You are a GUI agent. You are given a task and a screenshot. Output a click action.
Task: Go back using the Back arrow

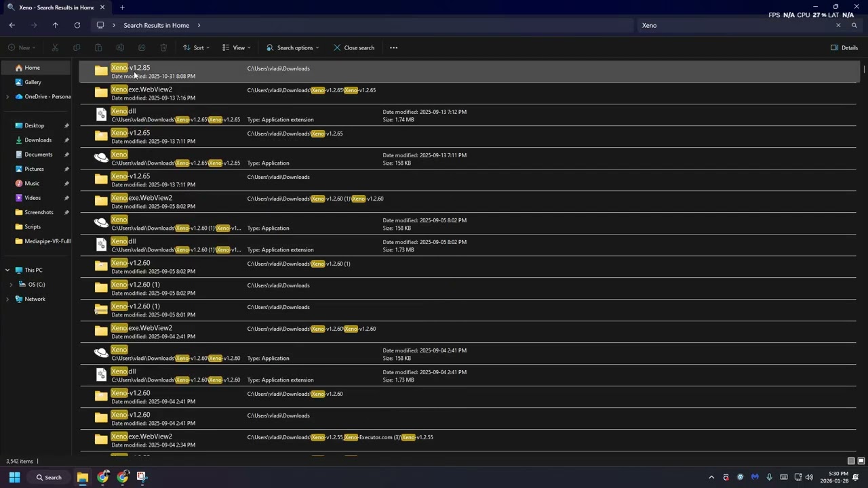tap(12, 25)
